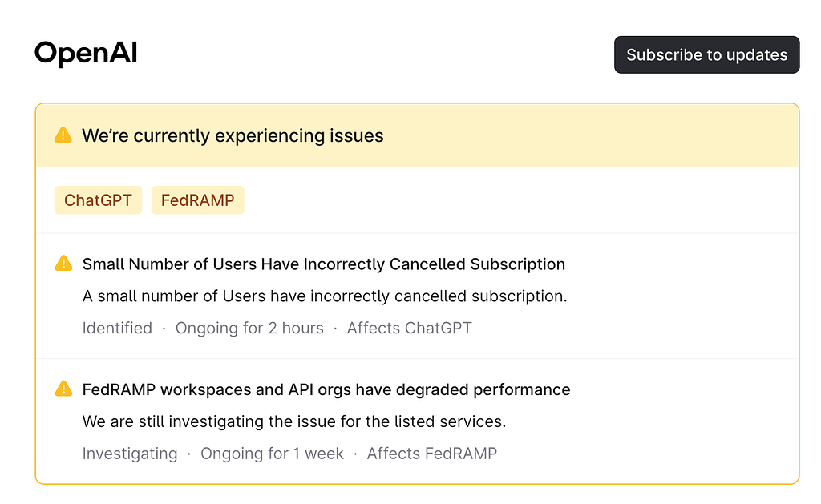Click the Subscribe to updates button
Image resolution: width=821 pixels, height=504 pixels.
[706, 55]
